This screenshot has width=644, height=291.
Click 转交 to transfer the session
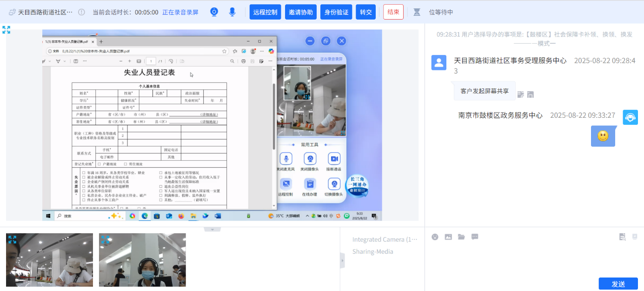click(x=366, y=12)
